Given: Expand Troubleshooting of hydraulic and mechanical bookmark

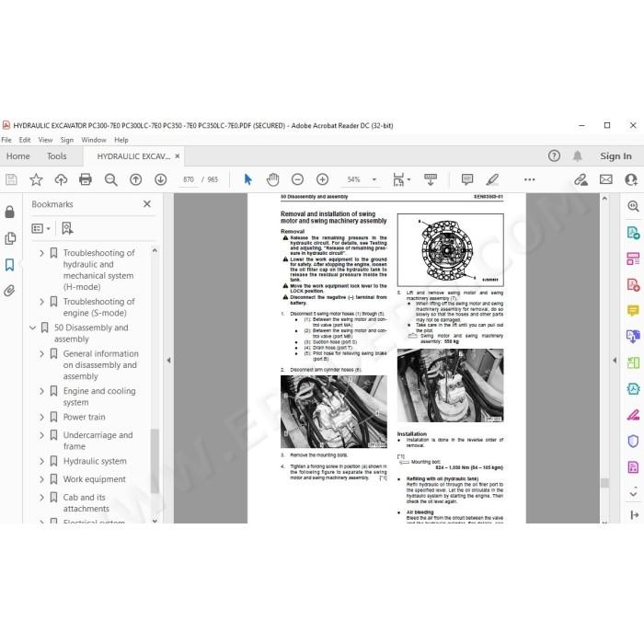Looking at the screenshot, I should pos(41,253).
